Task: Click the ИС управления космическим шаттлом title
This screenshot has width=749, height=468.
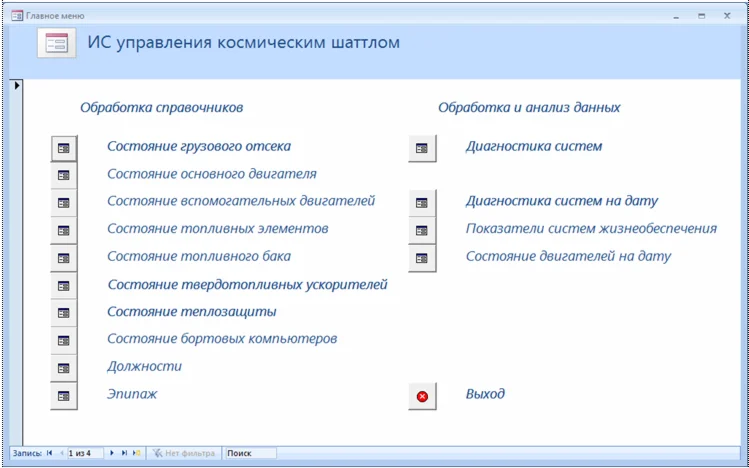Action: point(244,43)
